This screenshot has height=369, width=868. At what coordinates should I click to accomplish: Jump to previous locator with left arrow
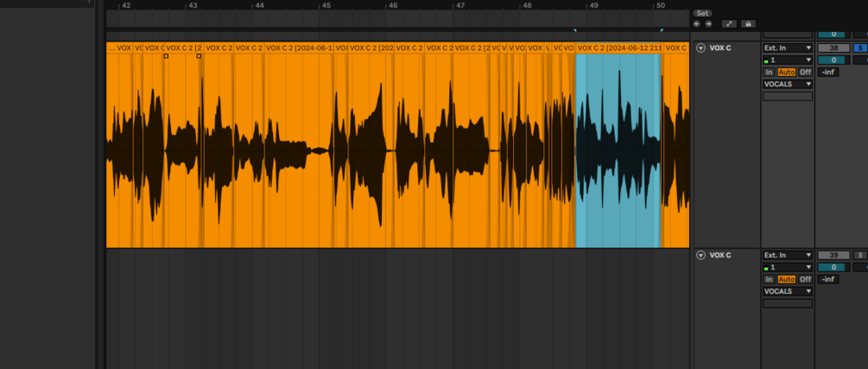696,24
